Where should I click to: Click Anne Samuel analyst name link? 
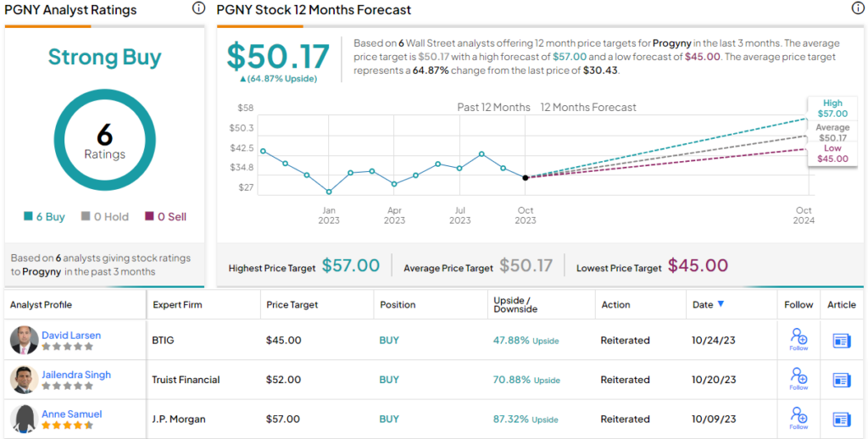pyautogui.click(x=72, y=414)
